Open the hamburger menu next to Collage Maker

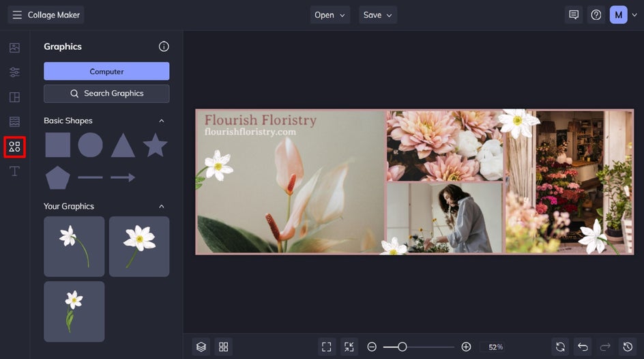[17, 15]
